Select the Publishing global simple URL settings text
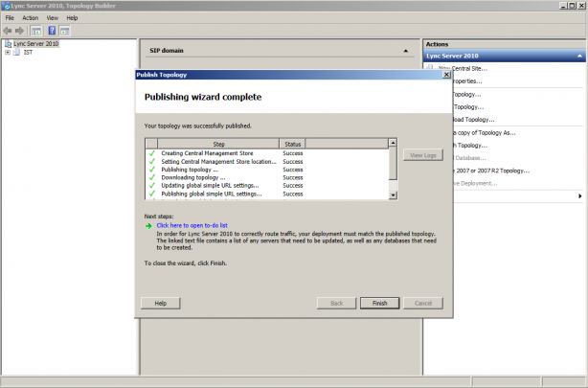588x388 pixels. click(212, 194)
